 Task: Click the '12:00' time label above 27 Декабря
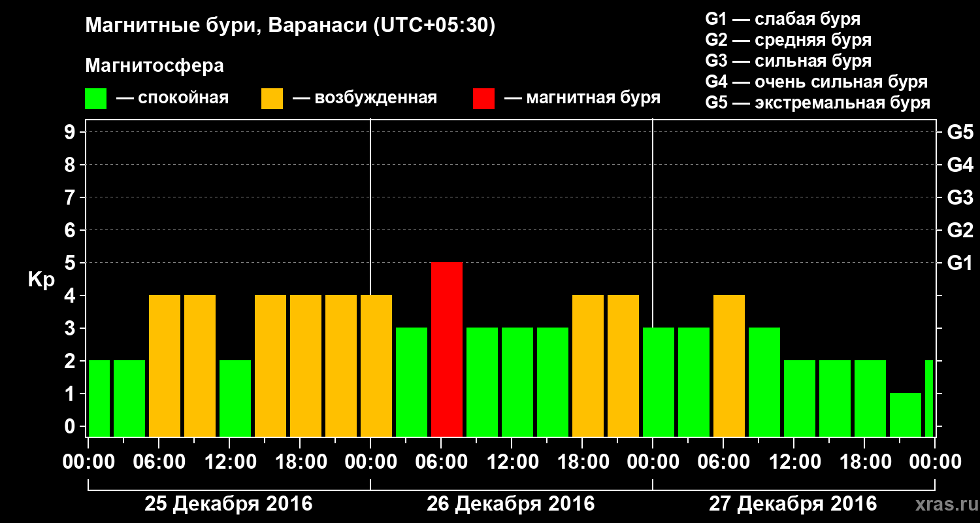click(794, 462)
